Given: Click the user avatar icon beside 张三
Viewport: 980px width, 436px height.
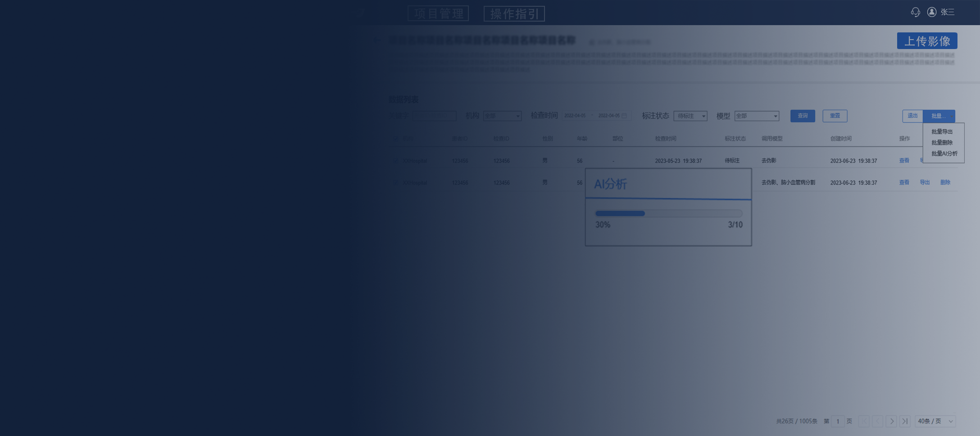Looking at the screenshot, I should click(932, 12).
